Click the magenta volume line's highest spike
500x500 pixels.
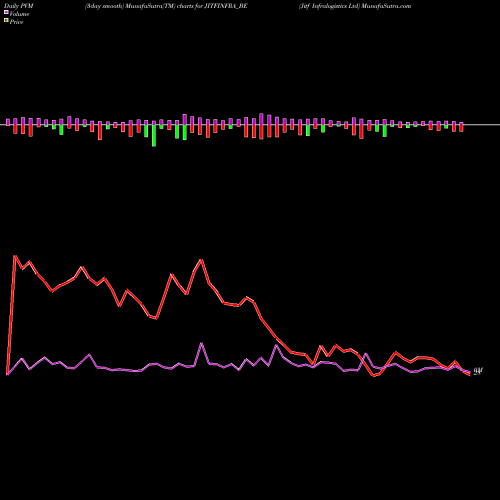coord(202,343)
